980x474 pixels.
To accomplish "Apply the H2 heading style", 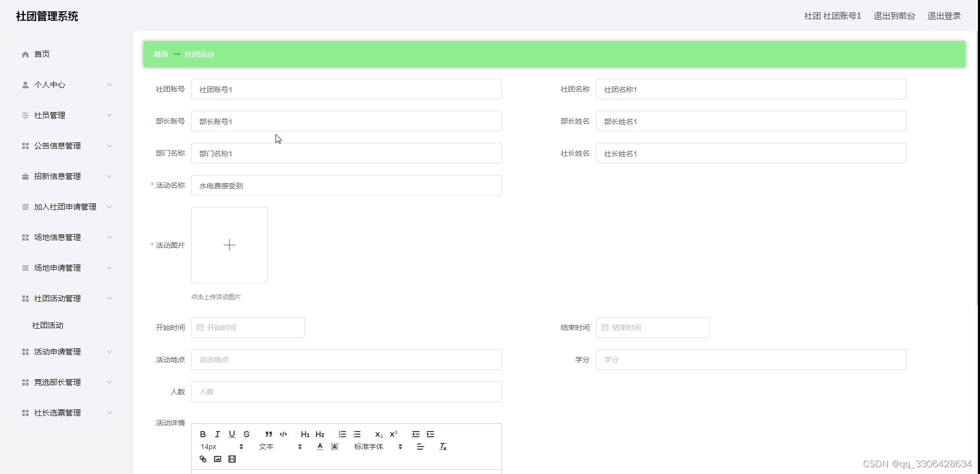I will coord(320,434).
